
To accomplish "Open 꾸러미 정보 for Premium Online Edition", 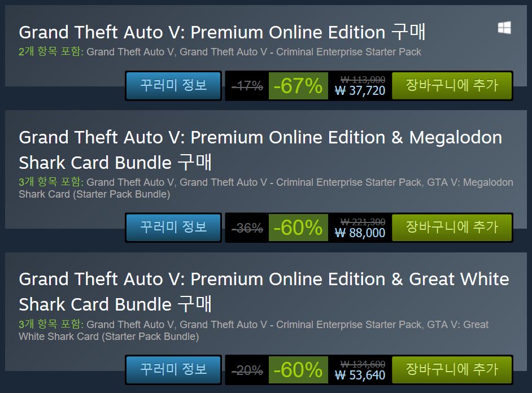I will point(173,85).
